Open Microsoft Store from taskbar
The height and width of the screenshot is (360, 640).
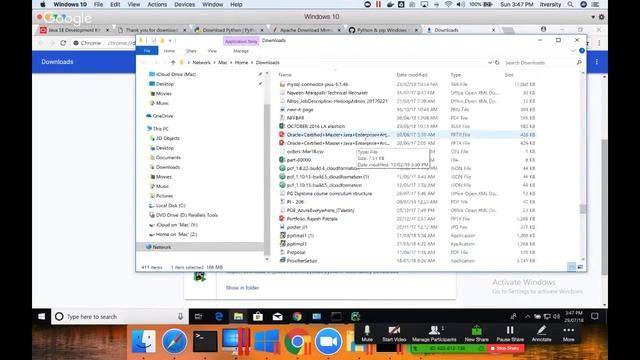pyautogui.click(x=258, y=316)
